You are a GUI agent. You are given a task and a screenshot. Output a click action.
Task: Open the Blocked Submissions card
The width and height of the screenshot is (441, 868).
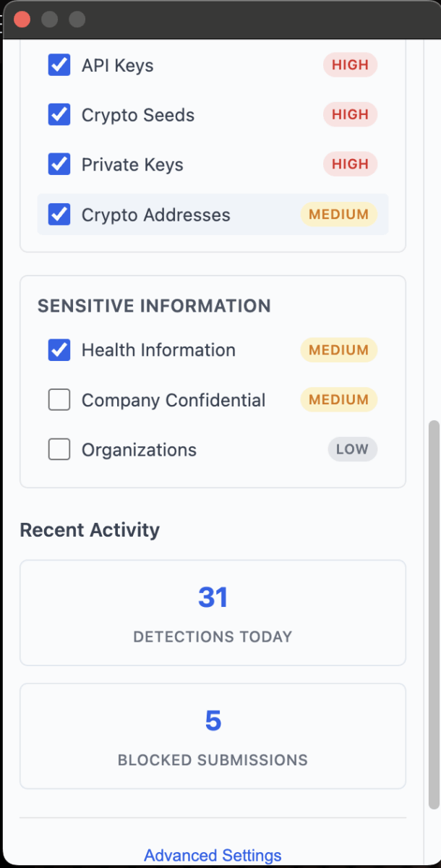point(213,736)
